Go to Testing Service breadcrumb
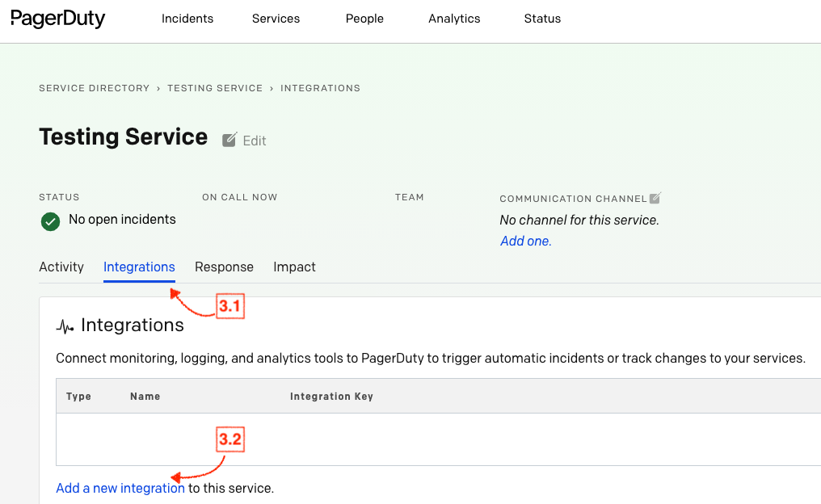The height and width of the screenshot is (504, 821). (x=215, y=88)
